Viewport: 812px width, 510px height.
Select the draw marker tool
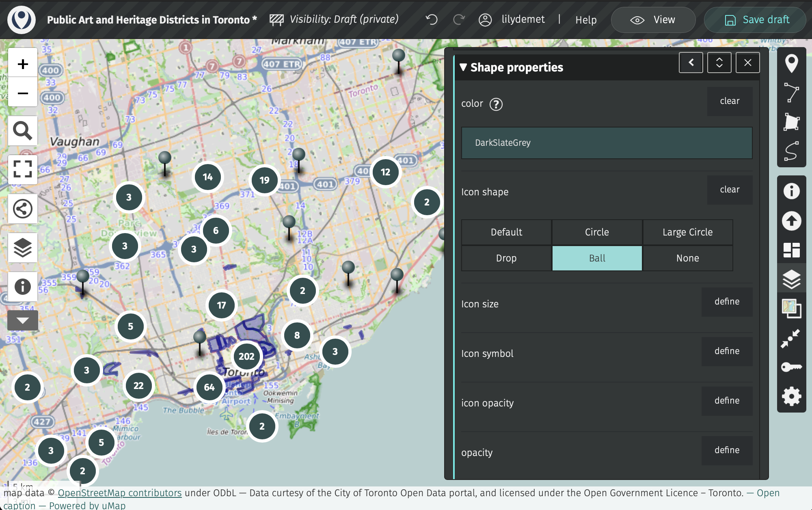(791, 63)
